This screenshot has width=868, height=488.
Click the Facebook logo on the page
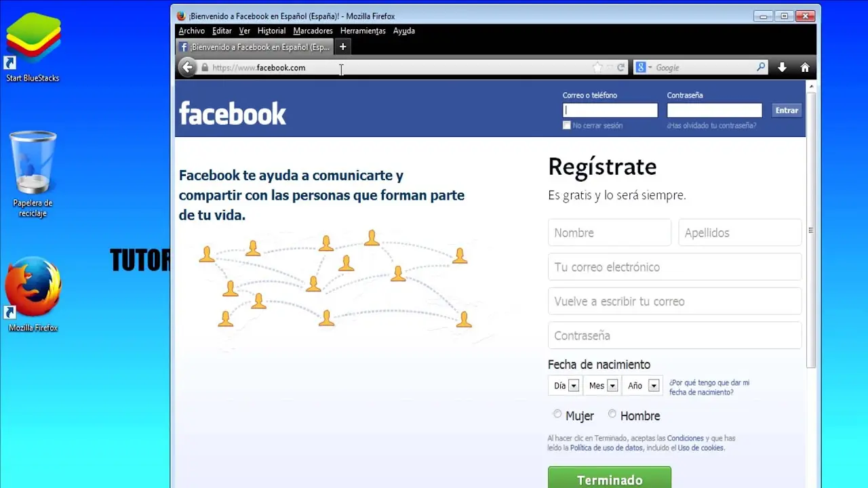[233, 114]
